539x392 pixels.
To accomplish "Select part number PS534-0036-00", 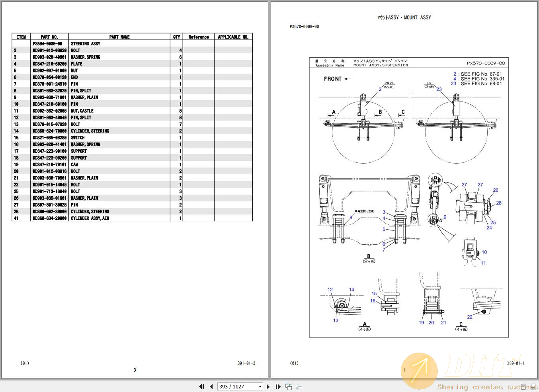I will click(47, 44).
